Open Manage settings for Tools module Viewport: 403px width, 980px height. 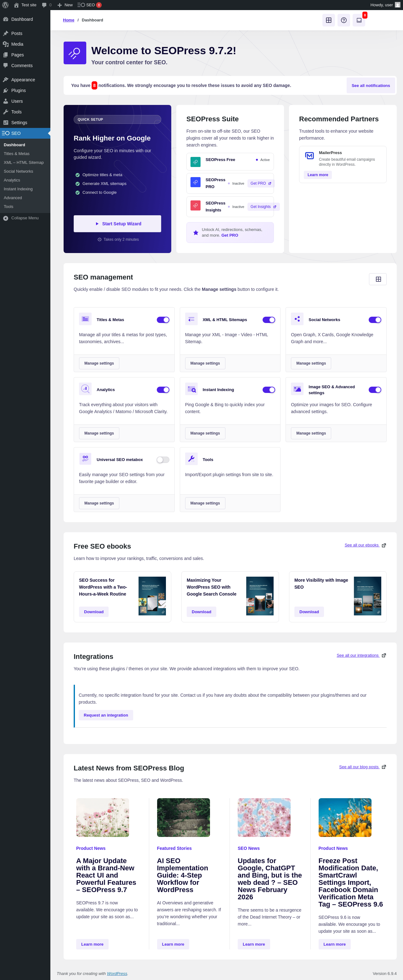pos(205,503)
